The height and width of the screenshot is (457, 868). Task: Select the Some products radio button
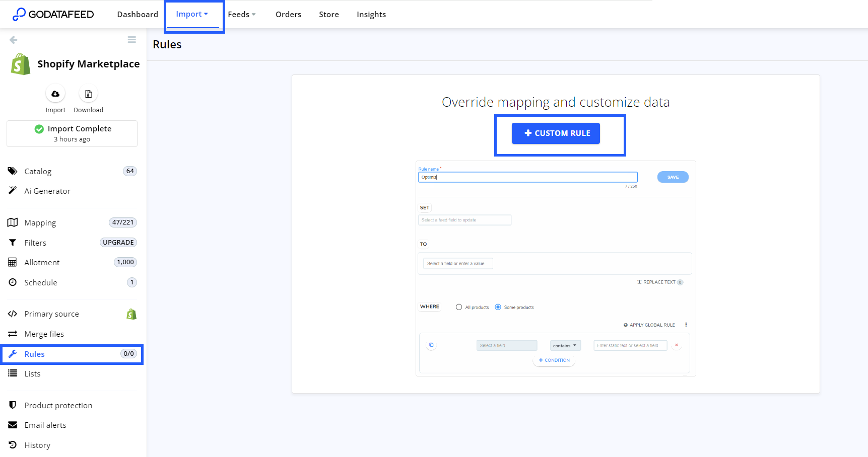498,307
